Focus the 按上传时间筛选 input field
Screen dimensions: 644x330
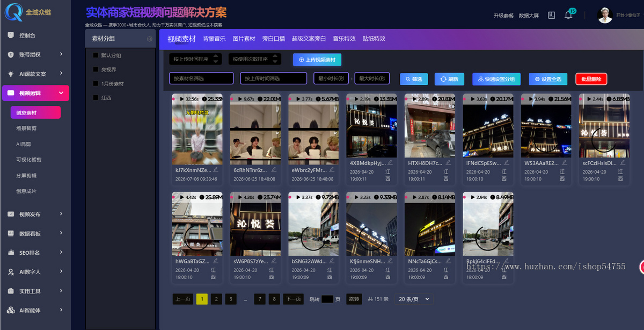point(274,78)
